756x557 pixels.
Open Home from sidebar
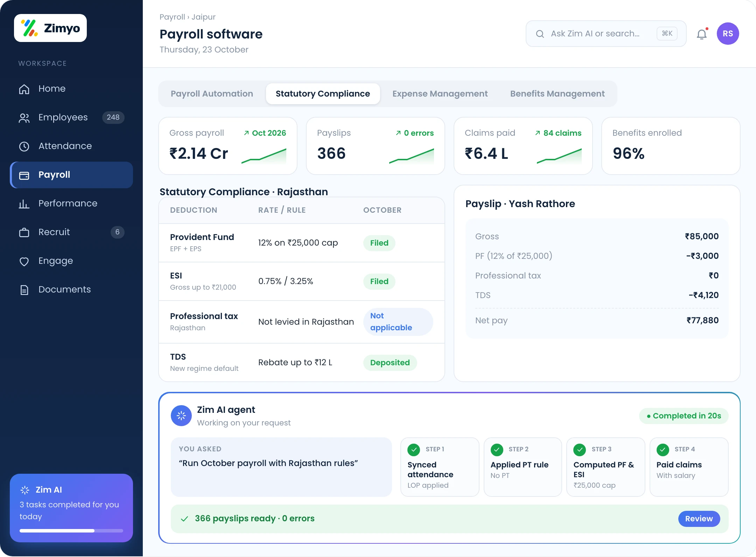pos(71,89)
